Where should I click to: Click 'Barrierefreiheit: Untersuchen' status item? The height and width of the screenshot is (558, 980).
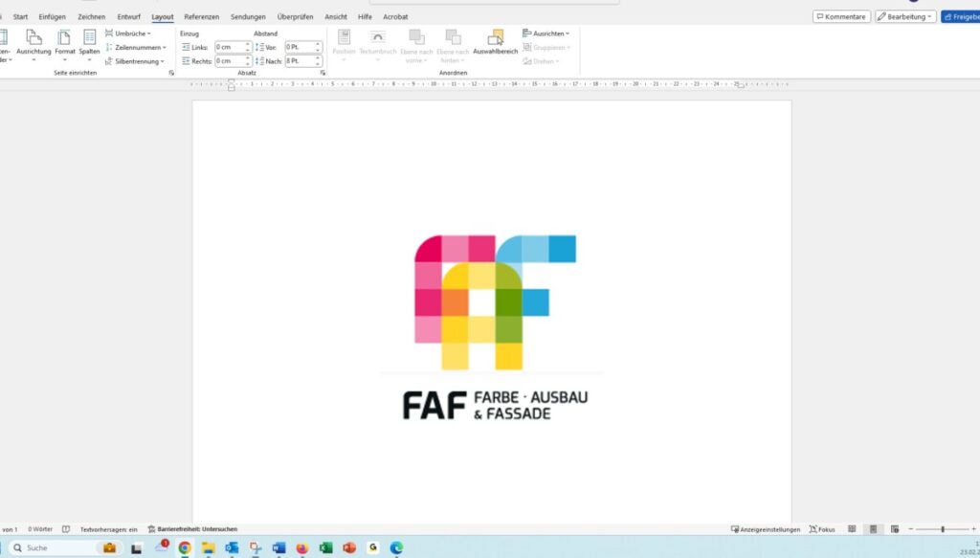click(192, 529)
